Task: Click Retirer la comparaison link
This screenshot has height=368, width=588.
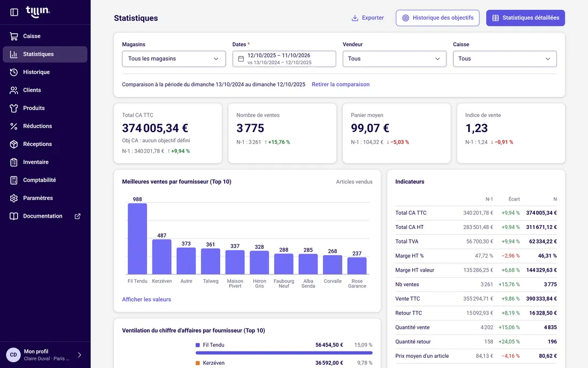Action: coord(341,85)
